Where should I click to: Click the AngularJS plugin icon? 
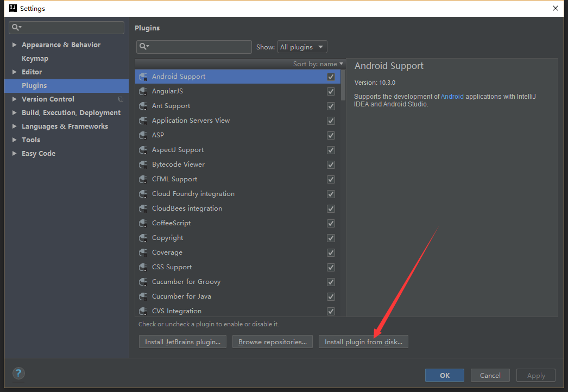(x=143, y=91)
